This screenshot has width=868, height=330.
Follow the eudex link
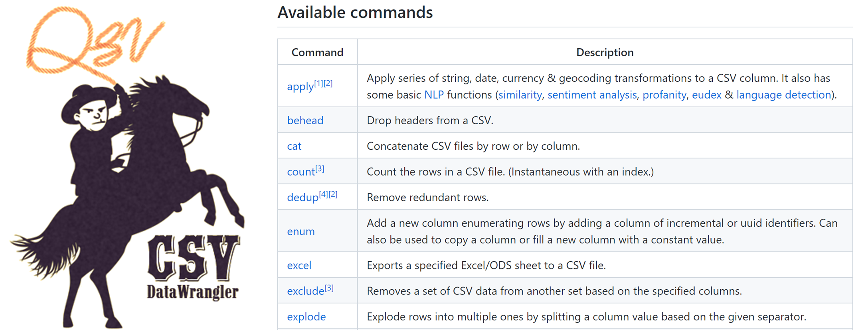(x=707, y=95)
